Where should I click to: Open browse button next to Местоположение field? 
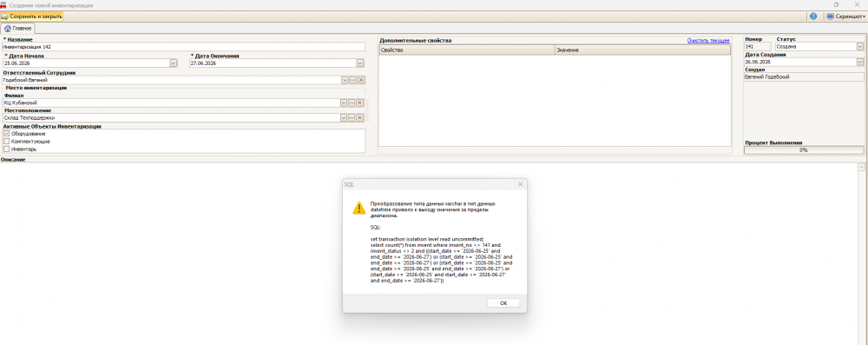352,117
